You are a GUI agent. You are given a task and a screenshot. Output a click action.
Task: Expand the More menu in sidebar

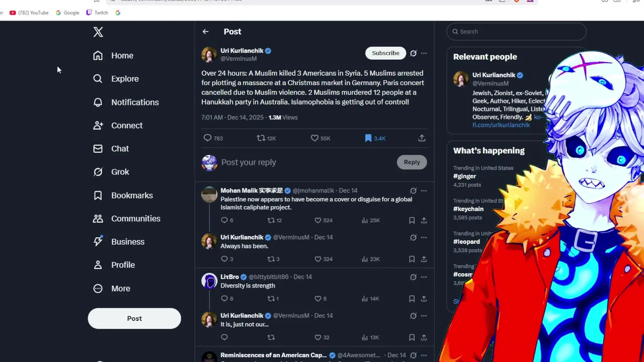click(112, 289)
